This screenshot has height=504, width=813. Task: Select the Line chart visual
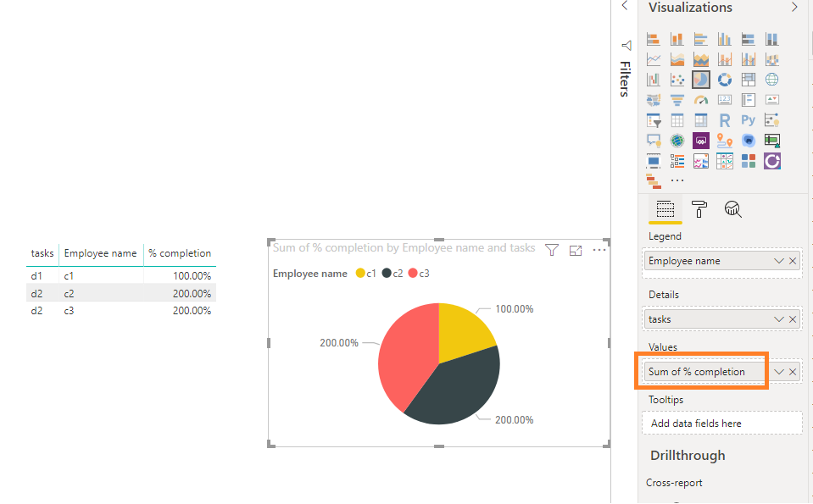click(x=654, y=59)
